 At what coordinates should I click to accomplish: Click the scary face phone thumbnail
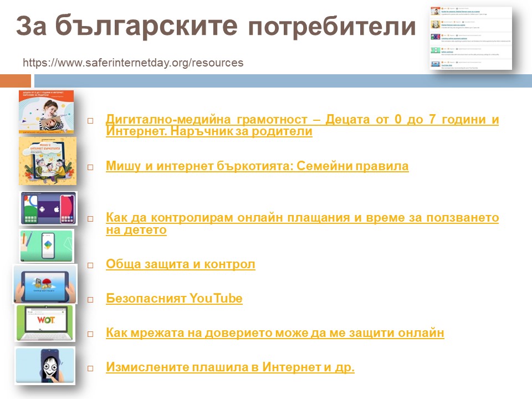coord(45,366)
